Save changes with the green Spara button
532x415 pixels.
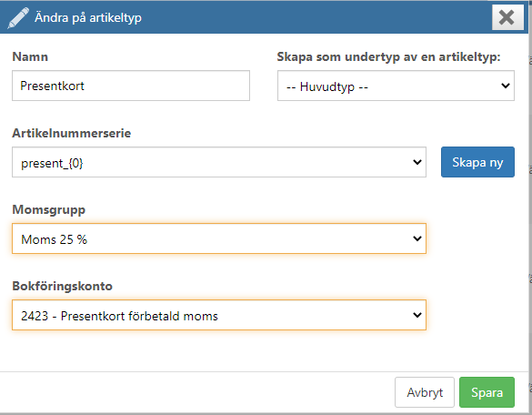point(487,392)
